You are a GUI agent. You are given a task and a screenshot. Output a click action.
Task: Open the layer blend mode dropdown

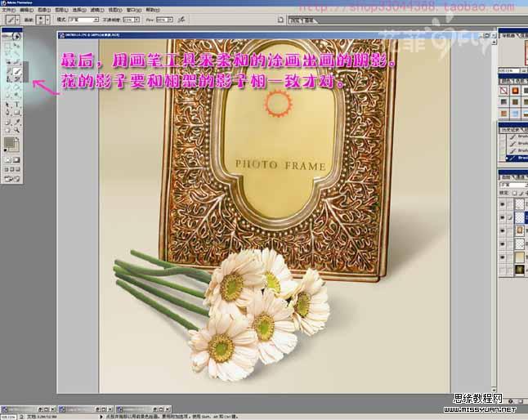click(x=513, y=185)
